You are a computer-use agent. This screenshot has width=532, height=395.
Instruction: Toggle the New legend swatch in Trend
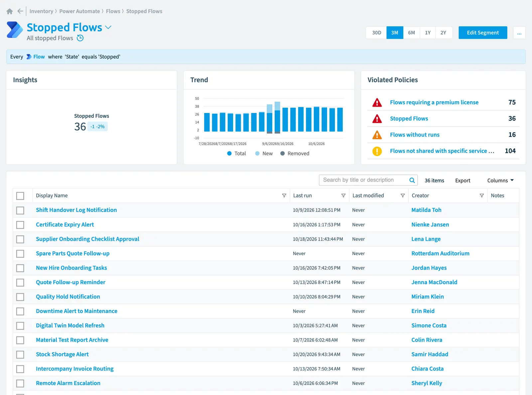[257, 153]
